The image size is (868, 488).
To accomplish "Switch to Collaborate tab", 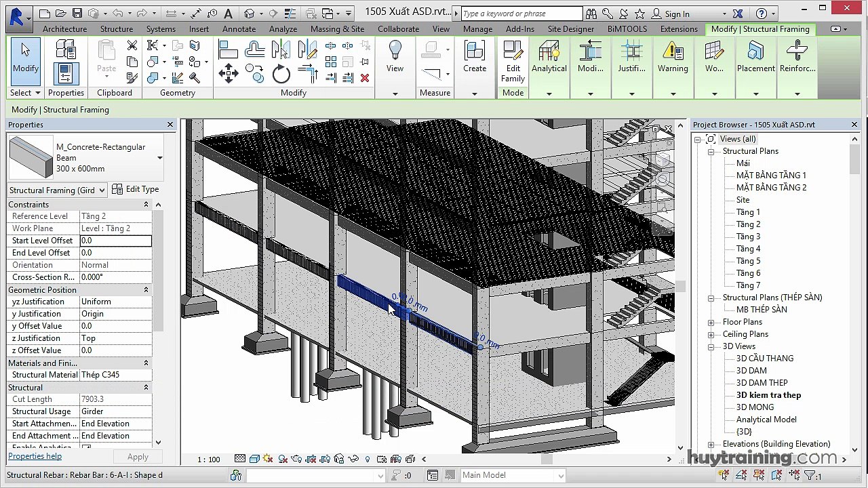I will 398,29.
